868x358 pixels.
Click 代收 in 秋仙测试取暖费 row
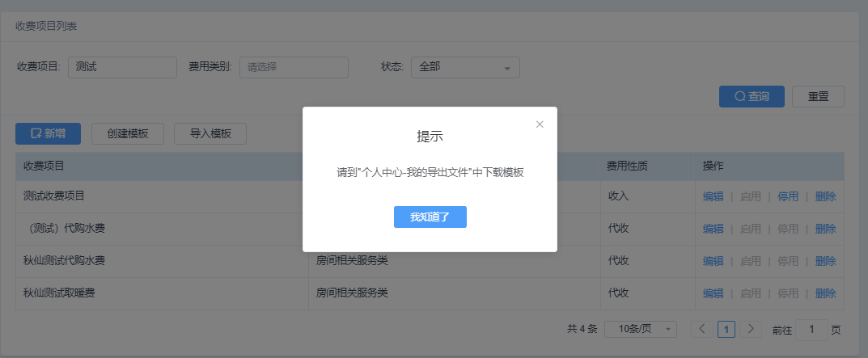(618, 293)
